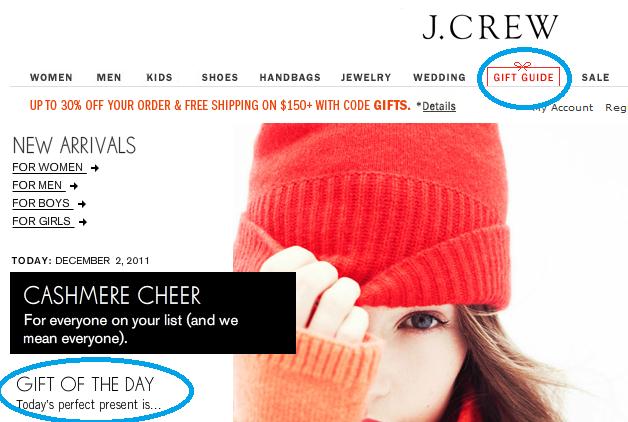The image size is (628, 422).
Task: Open the Women menu
Action: pos(51,77)
